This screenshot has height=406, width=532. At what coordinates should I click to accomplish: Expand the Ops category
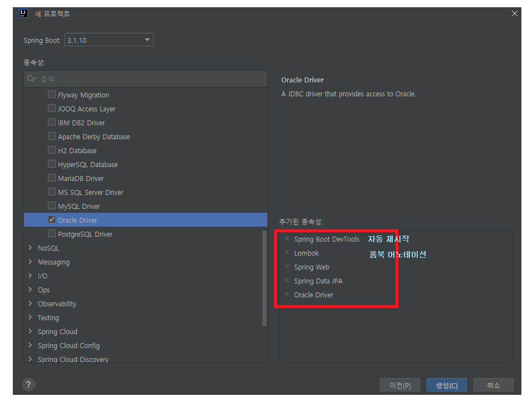(x=30, y=290)
